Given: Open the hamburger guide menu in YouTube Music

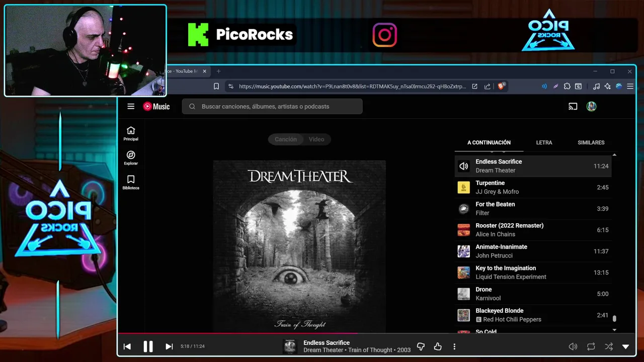Looking at the screenshot, I should [x=131, y=106].
